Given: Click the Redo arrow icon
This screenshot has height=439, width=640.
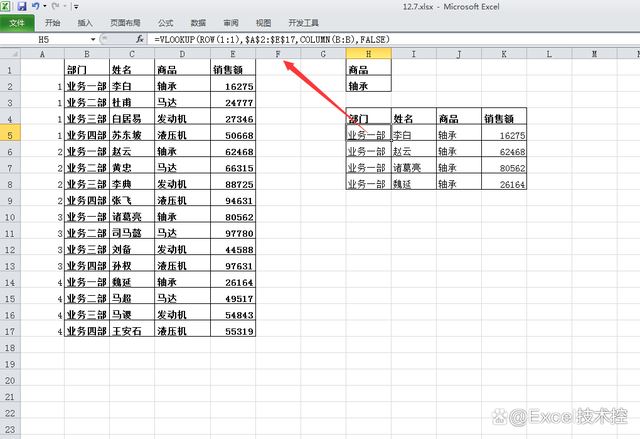Looking at the screenshot, I should pyautogui.click(x=55, y=6).
